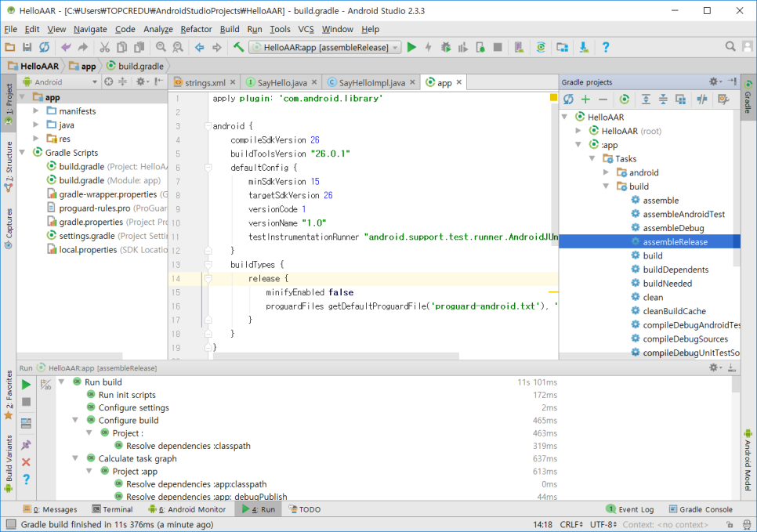Click the Back navigation arrow
This screenshot has height=532, width=757.
tap(199, 47)
